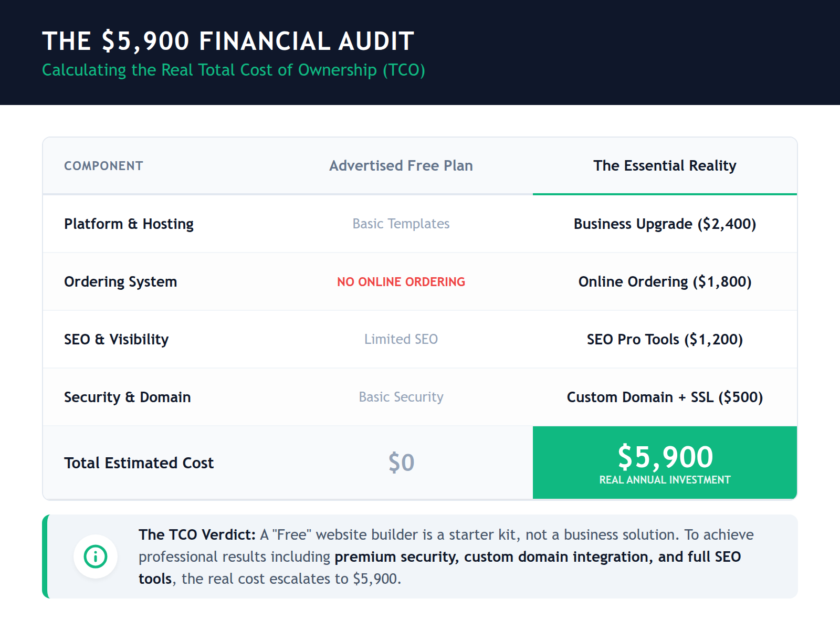The width and height of the screenshot is (840, 630).
Task: Select the Essential Reality column header
Action: pyautogui.click(x=665, y=166)
